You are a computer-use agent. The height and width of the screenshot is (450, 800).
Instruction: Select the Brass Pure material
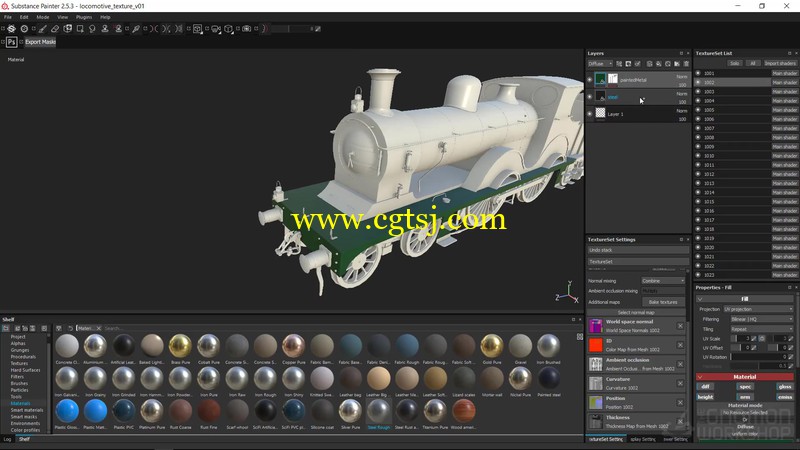click(x=180, y=348)
